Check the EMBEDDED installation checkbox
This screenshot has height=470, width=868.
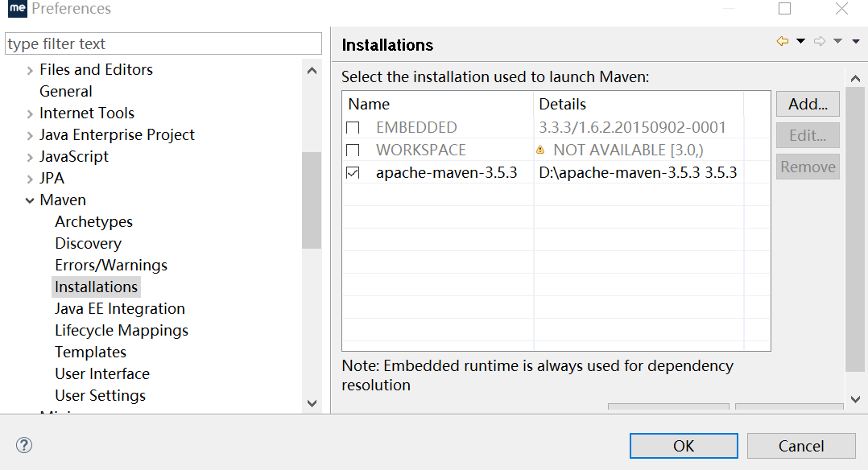click(x=353, y=128)
